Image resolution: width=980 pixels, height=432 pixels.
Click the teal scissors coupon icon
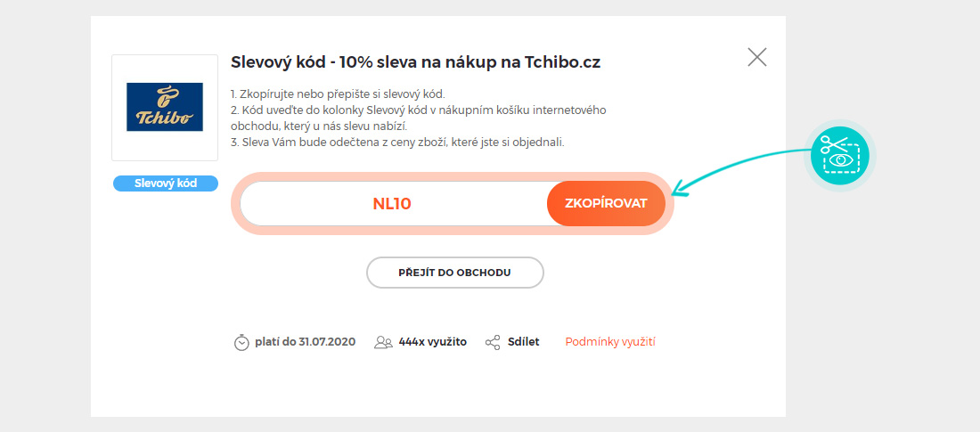coord(840,156)
